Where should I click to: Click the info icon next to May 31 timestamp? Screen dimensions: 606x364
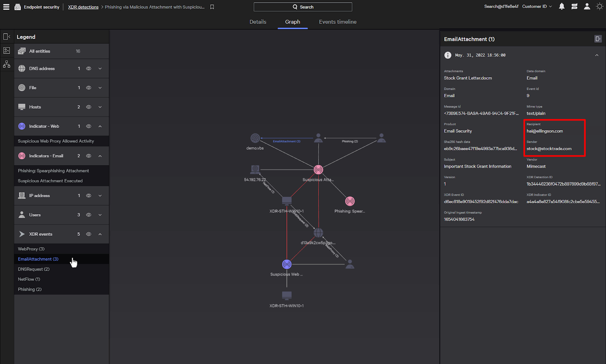448,55
